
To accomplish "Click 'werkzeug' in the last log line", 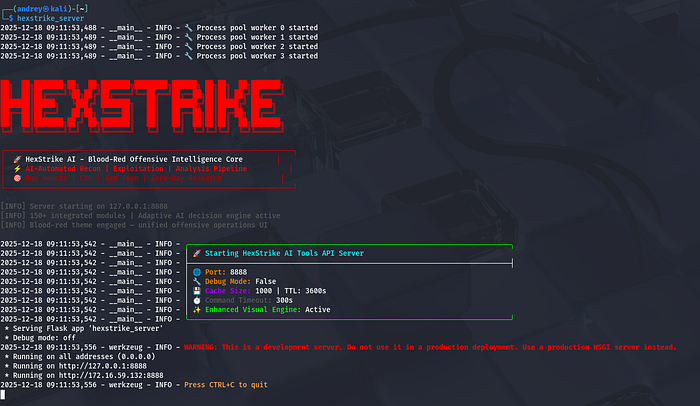I will tap(125, 385).
